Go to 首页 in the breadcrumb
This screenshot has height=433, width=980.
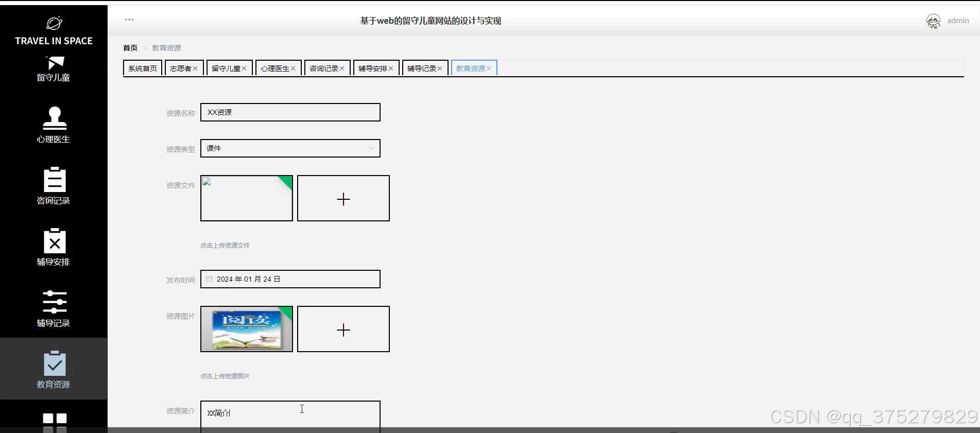coord(130,48)
